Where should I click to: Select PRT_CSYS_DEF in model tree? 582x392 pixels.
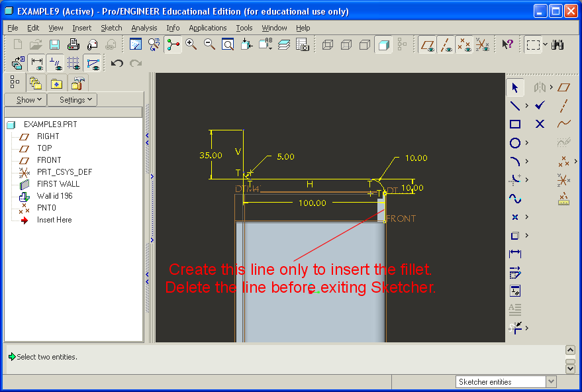(x=64, y=172)
